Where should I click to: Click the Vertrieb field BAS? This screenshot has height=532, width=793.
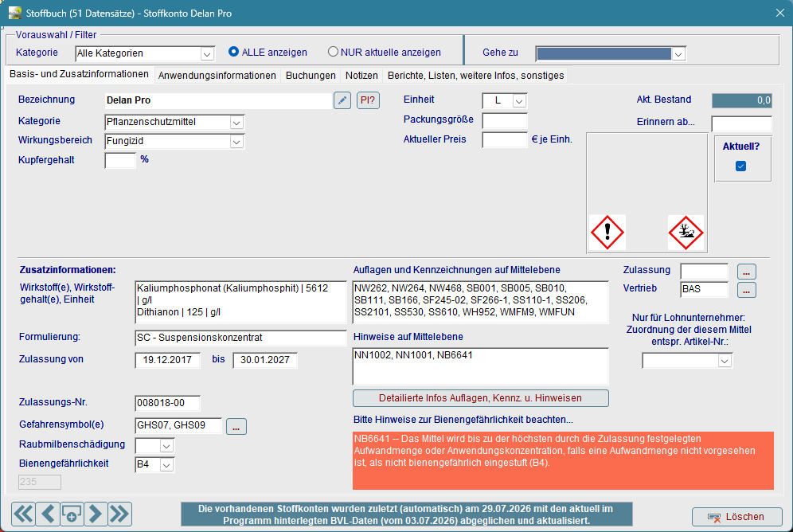[704, 289]
